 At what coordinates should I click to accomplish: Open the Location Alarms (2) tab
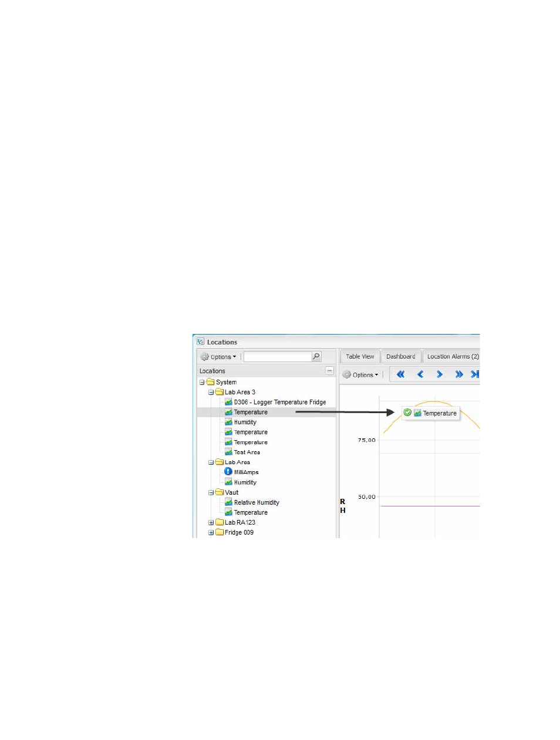[x=452, y=356]
